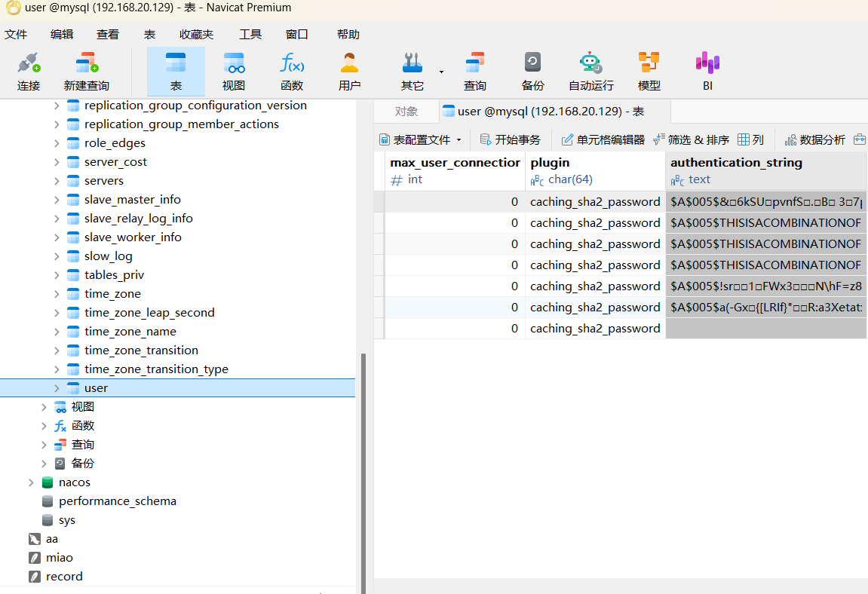The image size is (868, 594).
Task: Expand the time_zone_name table node
Action: [x=57, y=332]
